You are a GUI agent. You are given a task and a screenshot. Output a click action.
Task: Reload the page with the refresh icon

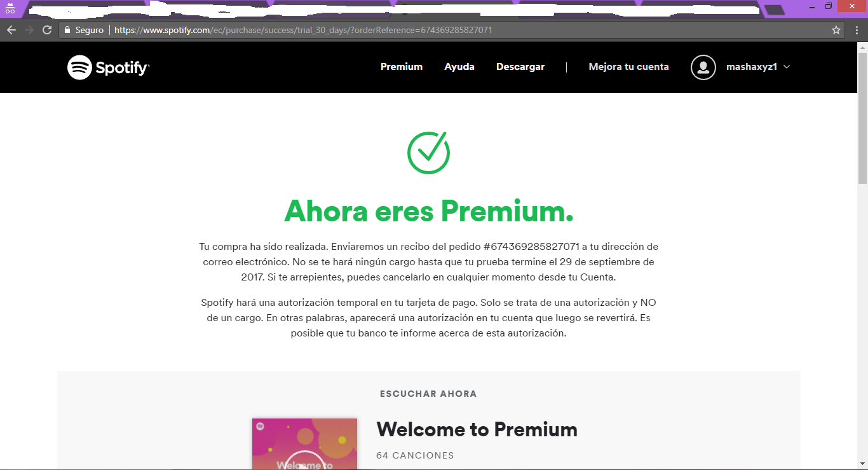coord(47,30)
